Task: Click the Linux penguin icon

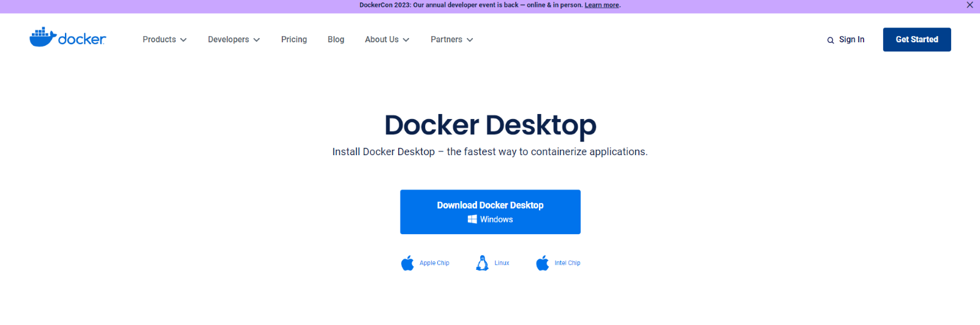Action: [x=482, y=263]
